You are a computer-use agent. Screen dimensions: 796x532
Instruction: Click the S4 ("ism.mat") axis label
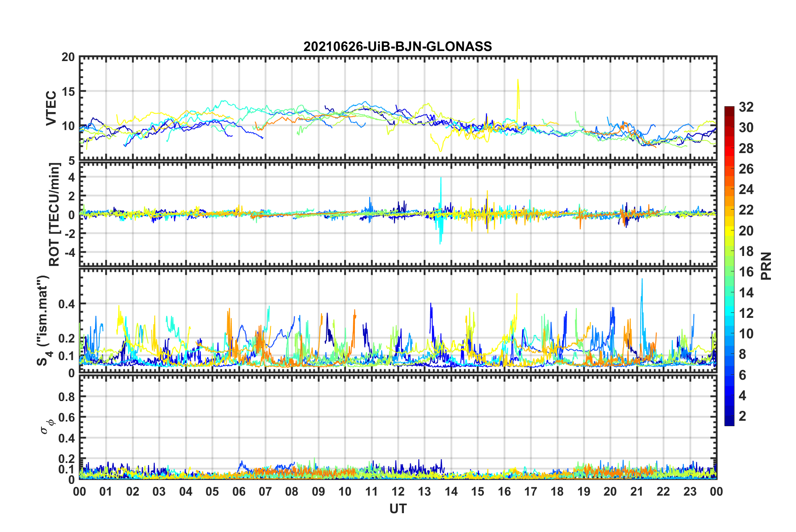[x=44, y=321]
